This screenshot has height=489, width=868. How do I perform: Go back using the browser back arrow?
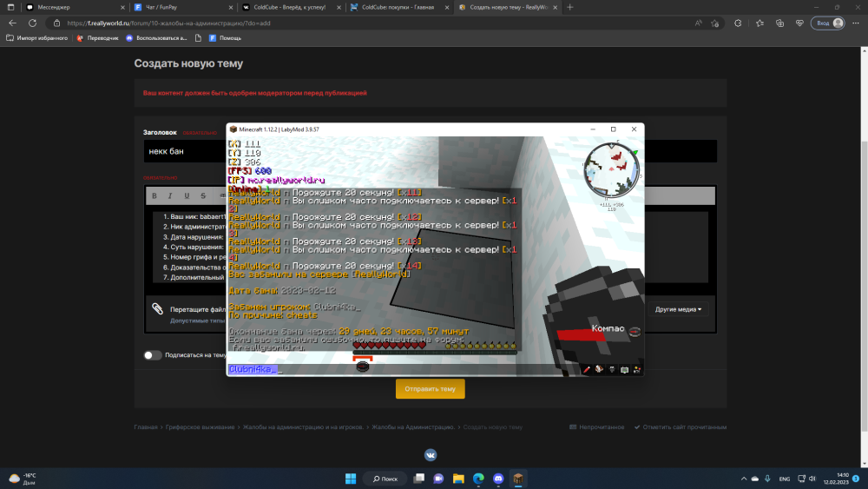tap(12, 23)
